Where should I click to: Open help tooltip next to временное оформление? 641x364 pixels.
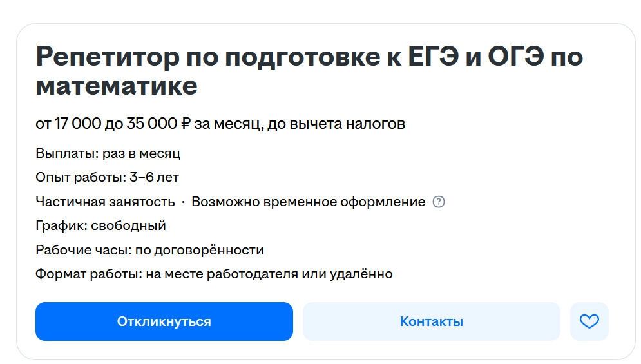(439, 202)
